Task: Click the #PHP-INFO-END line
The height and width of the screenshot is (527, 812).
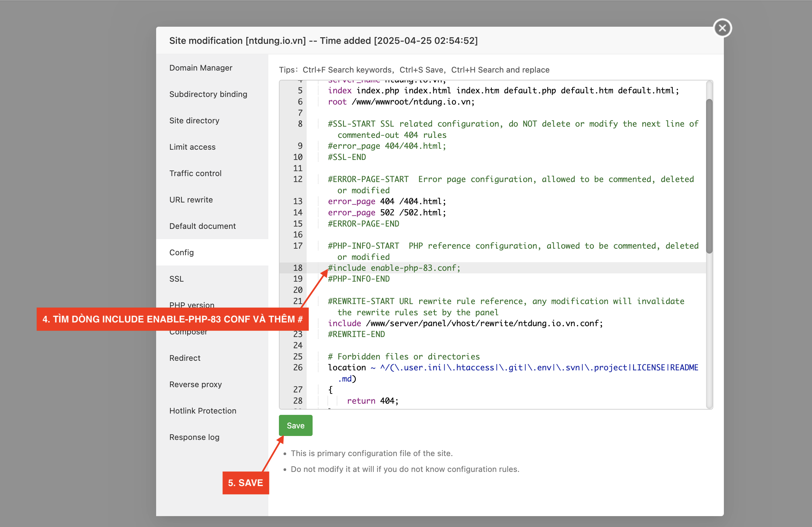Action: [x=358, y=279]
